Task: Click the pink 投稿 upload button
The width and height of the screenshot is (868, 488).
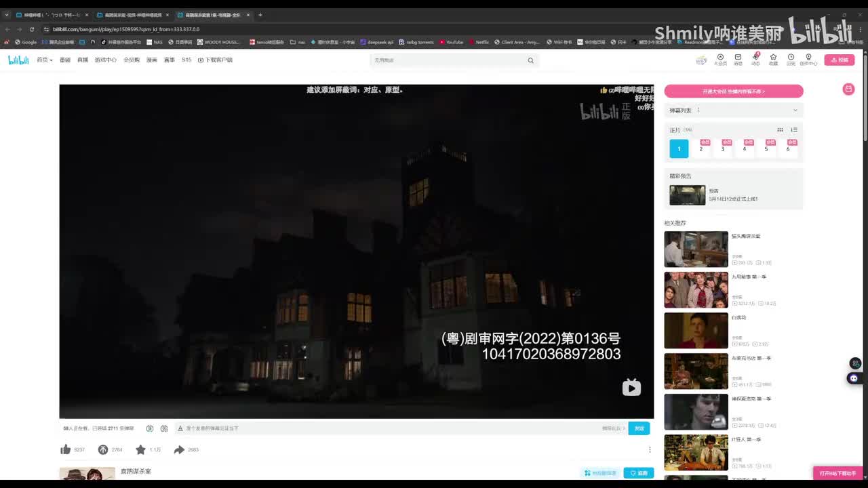Action: 840,60
